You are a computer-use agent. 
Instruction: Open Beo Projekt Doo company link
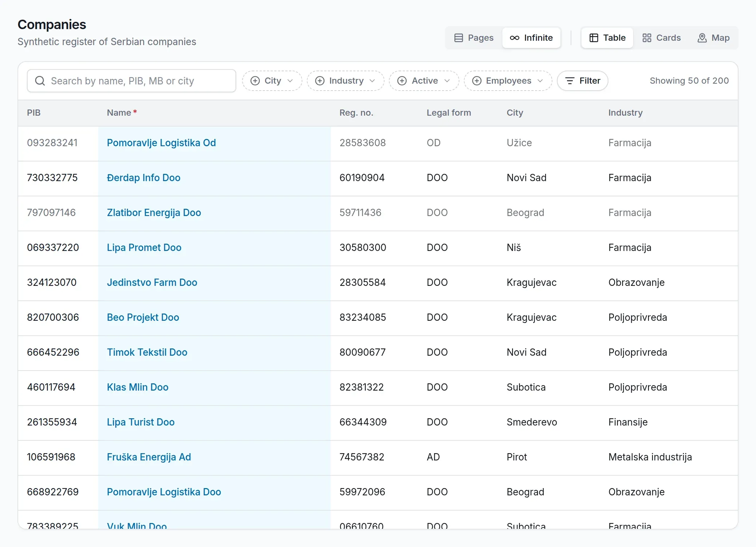[x=143, y=318]
